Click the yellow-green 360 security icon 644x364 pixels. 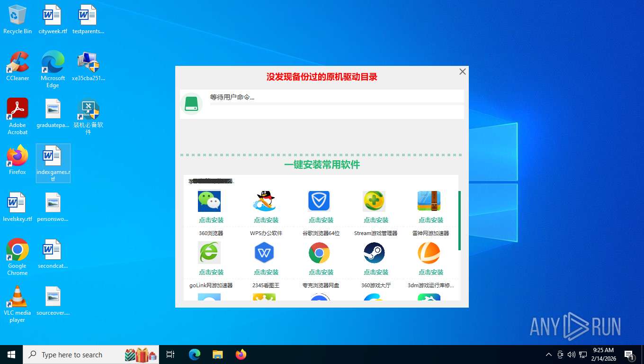(374, 201)
